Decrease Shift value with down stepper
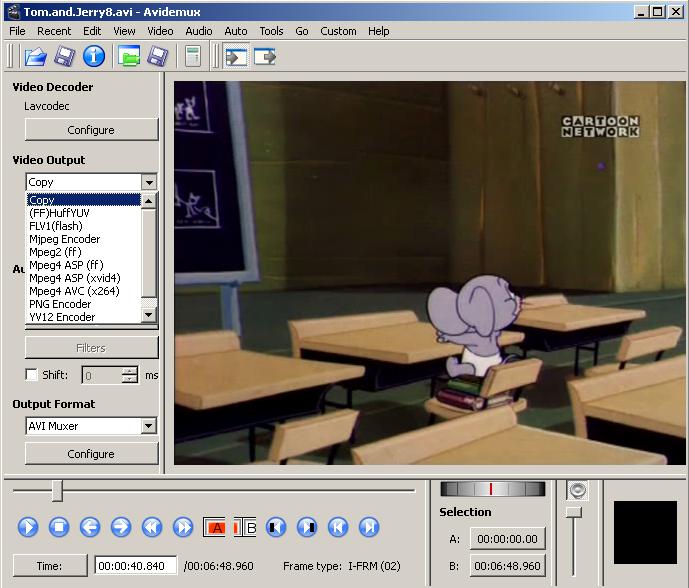This screenshot has height=588, width=689. pos(129,379)
